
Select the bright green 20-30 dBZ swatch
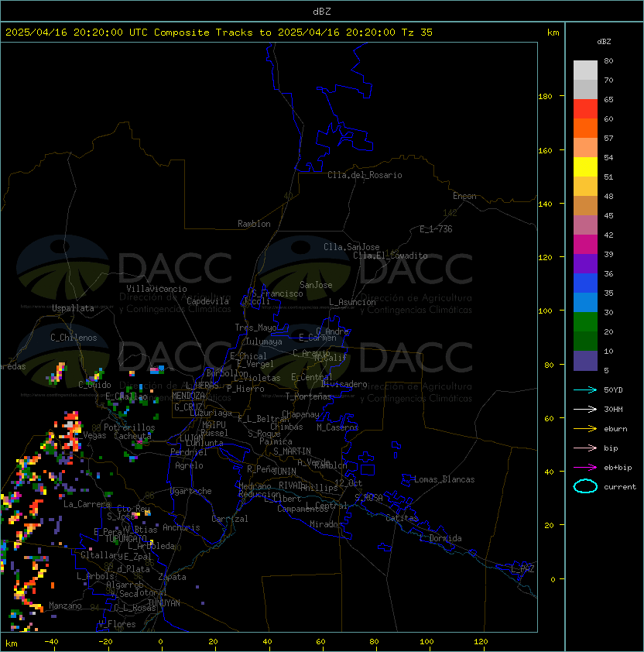click(x=585, y=321)
